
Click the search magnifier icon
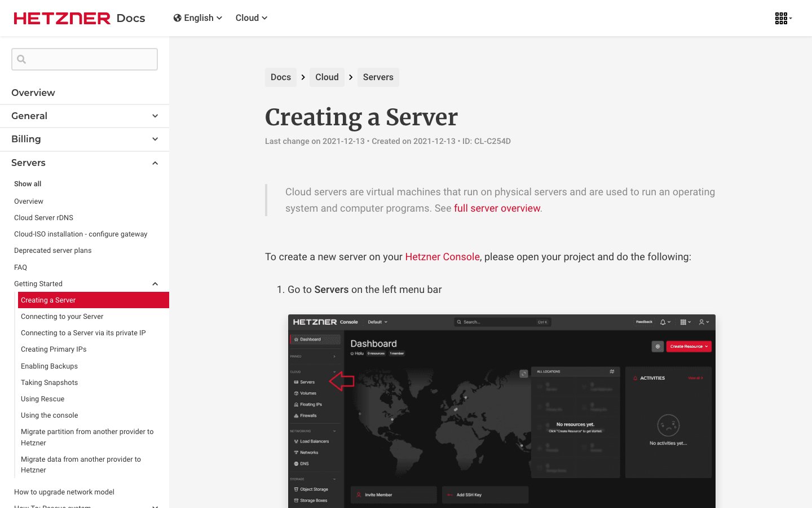21,59
